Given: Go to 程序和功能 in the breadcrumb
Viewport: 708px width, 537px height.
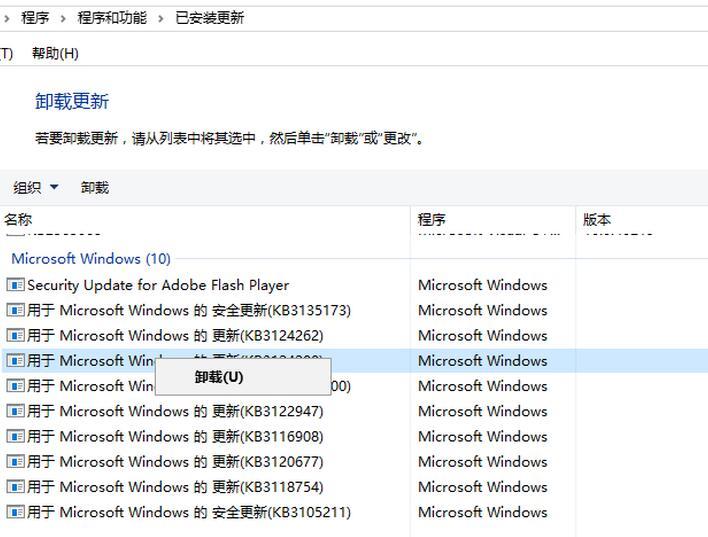Looking at the screenshot, I should point(112,18).
